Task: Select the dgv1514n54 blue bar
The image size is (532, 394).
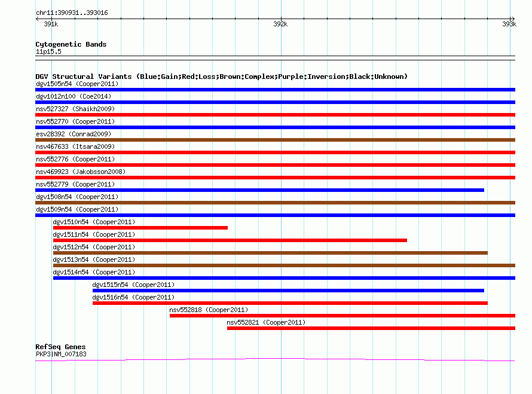Action: pyautogui.click(x=284, y=278)
